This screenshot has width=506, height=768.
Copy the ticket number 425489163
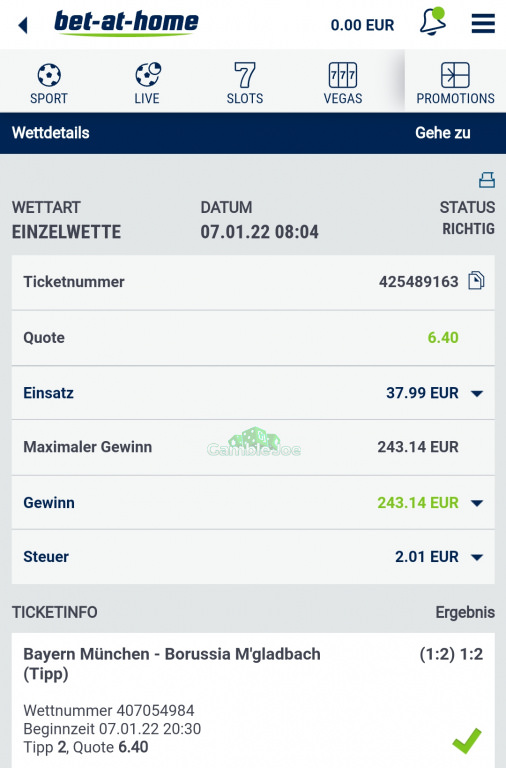(x=476, y=281)
